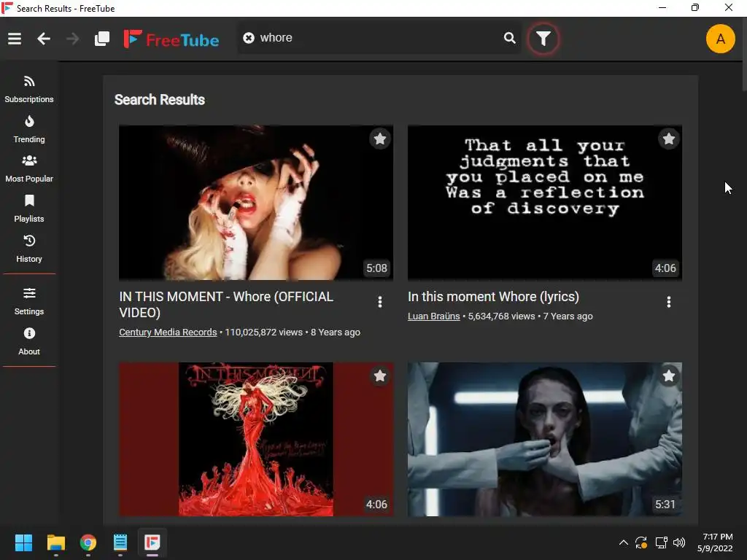The image size is (747, 560).
Task: Open Most Popular in the sidebar
Action: tap(29, 169)
